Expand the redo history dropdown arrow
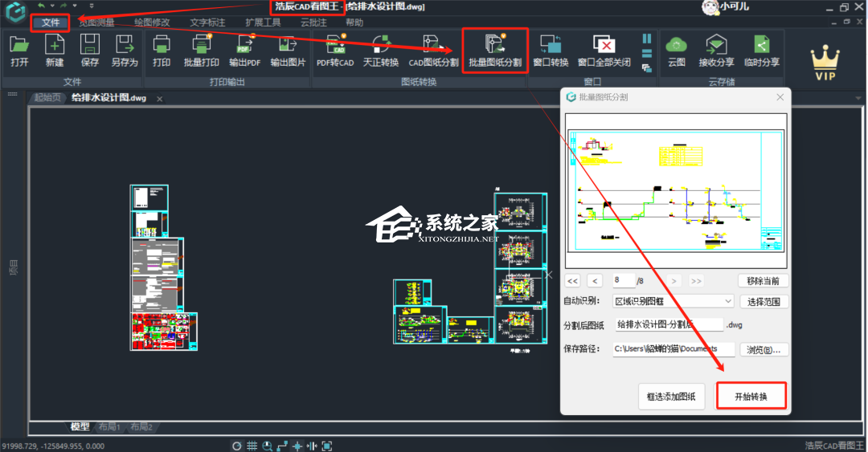The width and height of the screenshot is (868, 452). (74, 6)
